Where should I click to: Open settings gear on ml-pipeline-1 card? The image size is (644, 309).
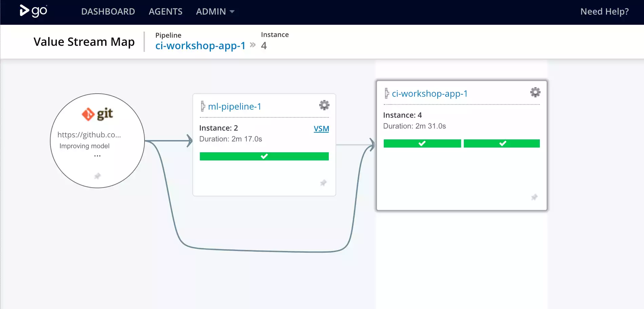pos(324,105)
